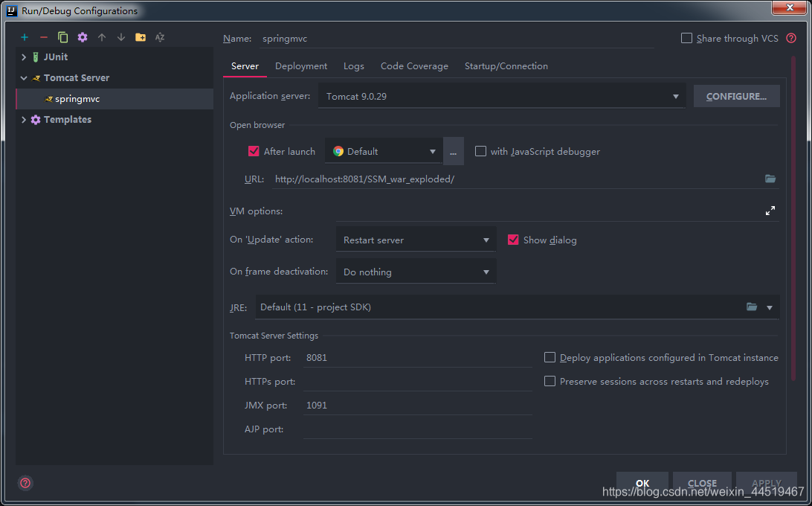Open the On frame deactivation dropdown
The width and height of the screenshot is (812, 506).
416,272
